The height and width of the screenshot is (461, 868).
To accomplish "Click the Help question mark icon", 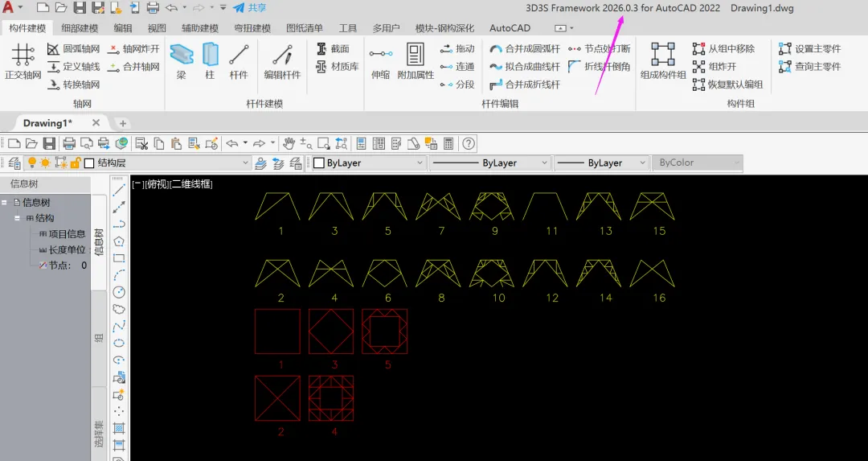I will point(469,143).
